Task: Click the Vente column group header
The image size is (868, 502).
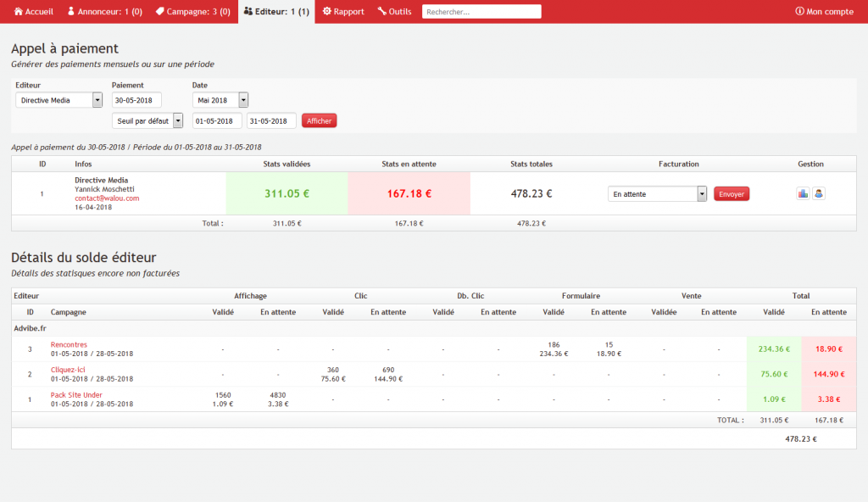Action: click(692, 296)
